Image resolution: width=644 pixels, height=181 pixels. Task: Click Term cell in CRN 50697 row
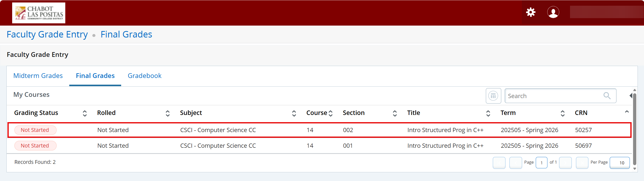[529, 145]
